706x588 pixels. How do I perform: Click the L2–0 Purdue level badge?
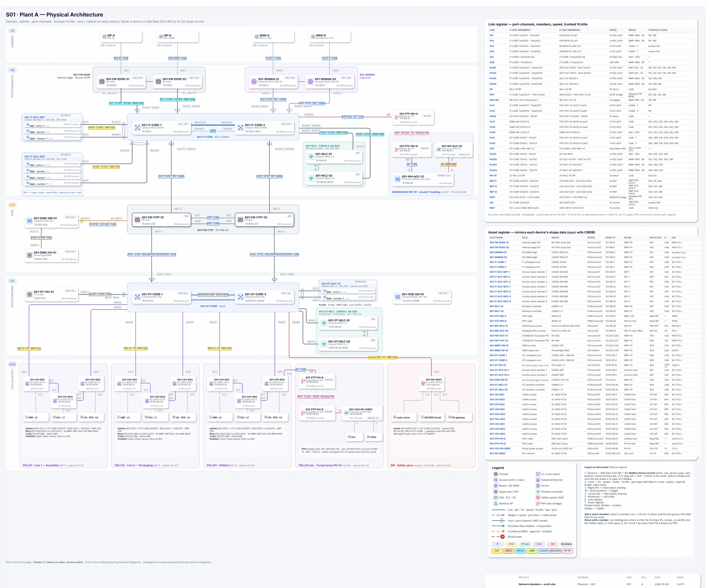coord(12,364)
